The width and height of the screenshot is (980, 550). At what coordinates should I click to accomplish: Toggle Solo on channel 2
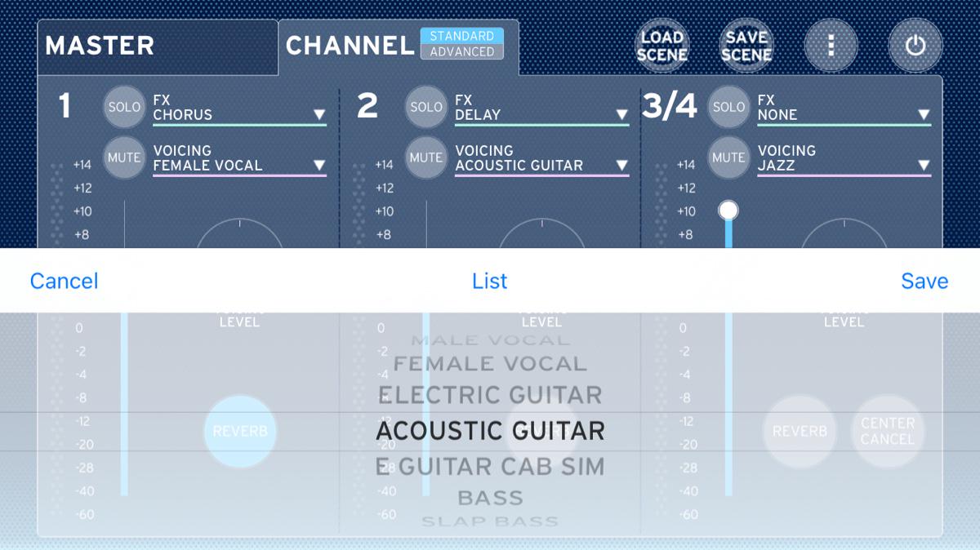[426, 107]
